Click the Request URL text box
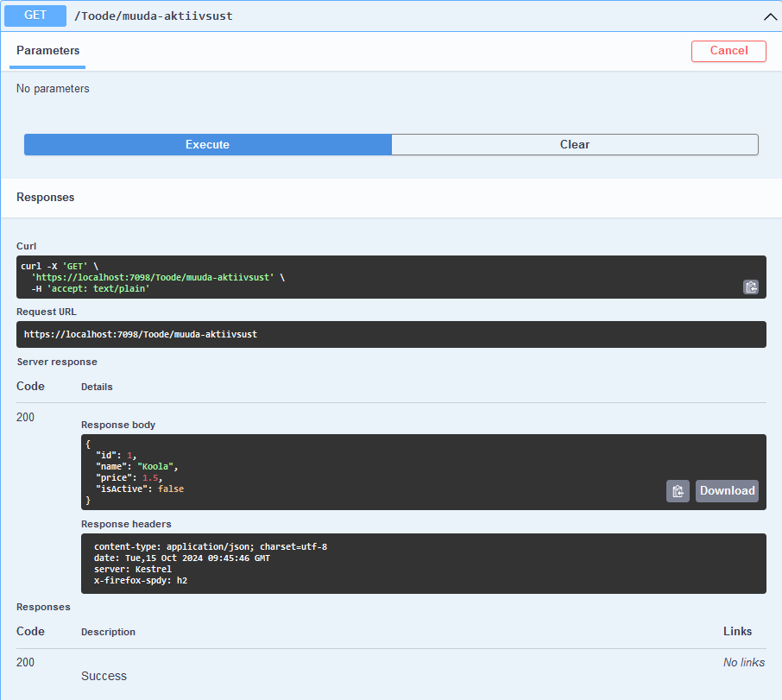This screenshot has height=700, width=782. coord(391,334)
